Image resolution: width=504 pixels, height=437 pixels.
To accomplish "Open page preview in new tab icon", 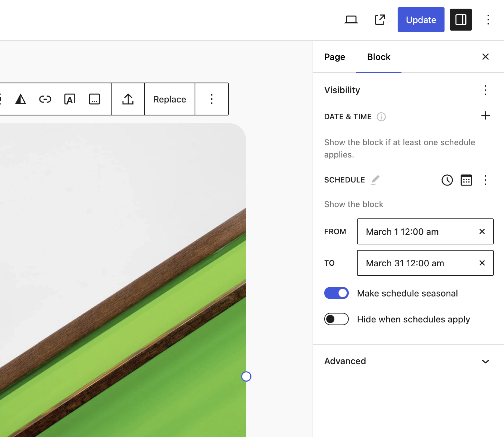I will click(379, 20).
